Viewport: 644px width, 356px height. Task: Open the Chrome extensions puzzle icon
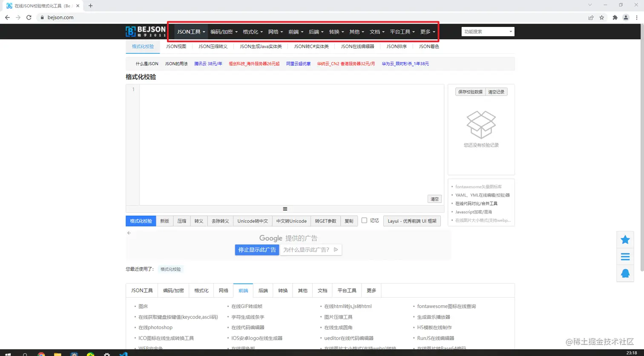point(615,17)
